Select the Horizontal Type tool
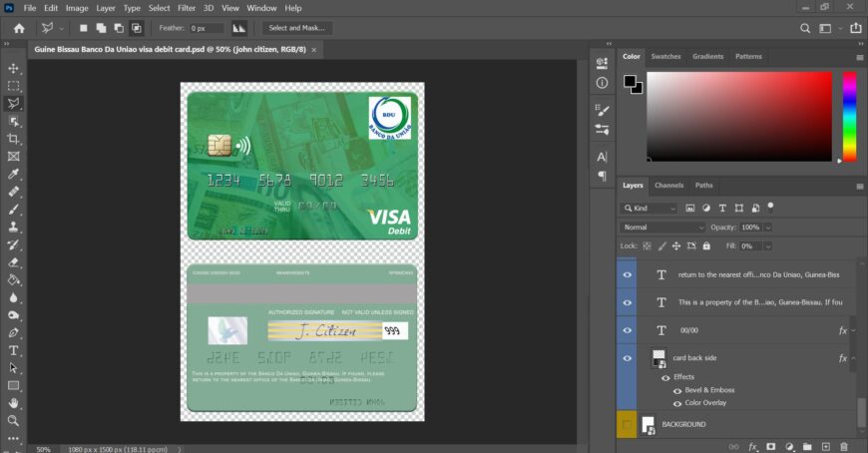This screenshot has height=453, width=868. (x=13, y=350)
